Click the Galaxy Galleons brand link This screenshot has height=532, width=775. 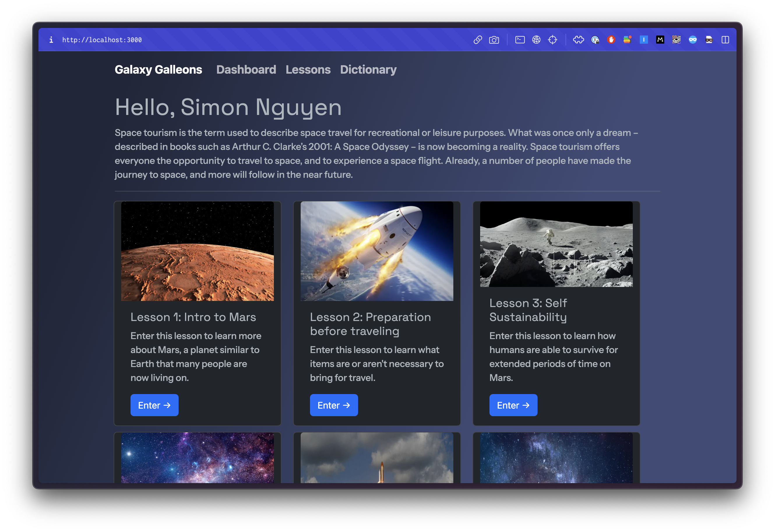pos(158,70)
